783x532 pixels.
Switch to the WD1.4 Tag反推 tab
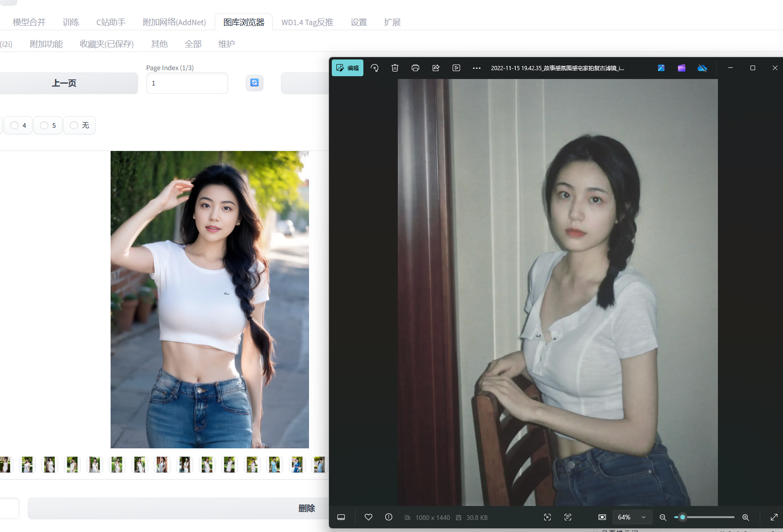coord(307,22)
